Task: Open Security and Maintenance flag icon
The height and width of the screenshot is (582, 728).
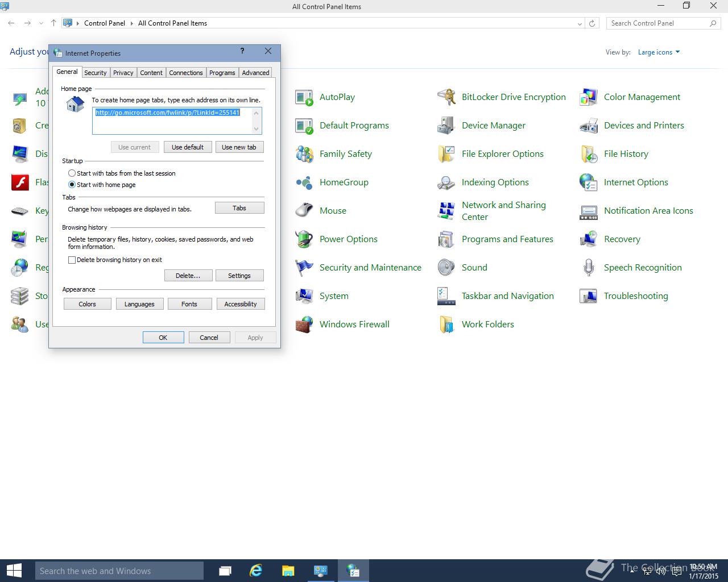Action: pyautogui.click(x=304, y=268)
